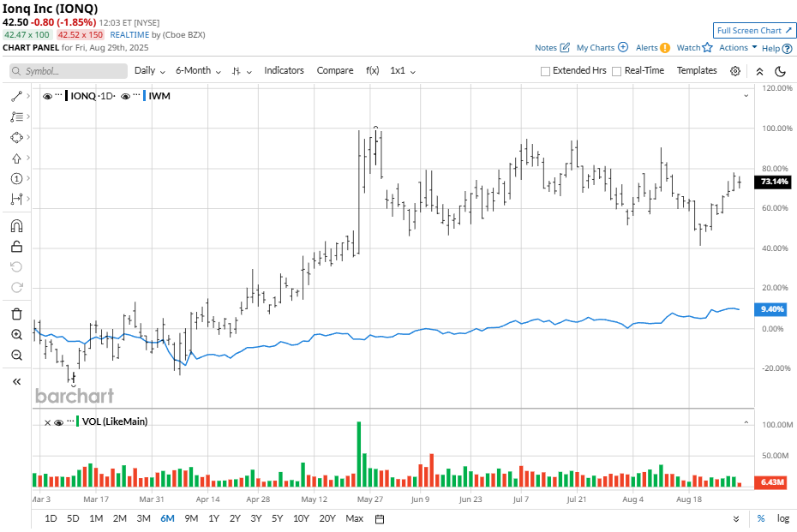The image size is (797, 532).
Task: Collapse the chart header with double chevron
Action: point(759,71)
